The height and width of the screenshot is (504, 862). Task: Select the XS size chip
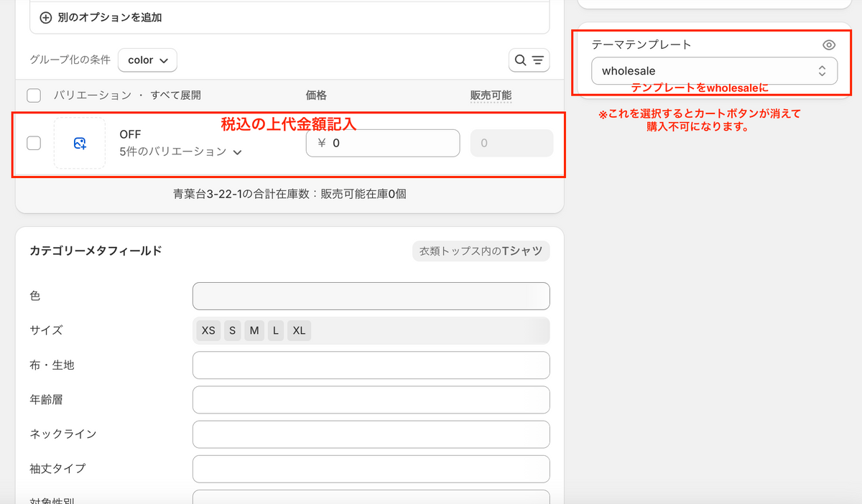pyautogui.click(x=208, y=331)
